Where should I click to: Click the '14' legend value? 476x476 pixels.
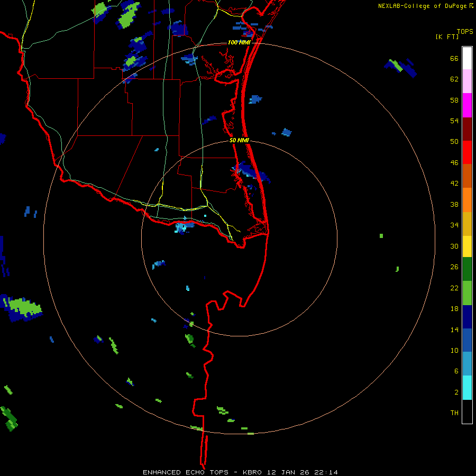[x=454, y=329]
